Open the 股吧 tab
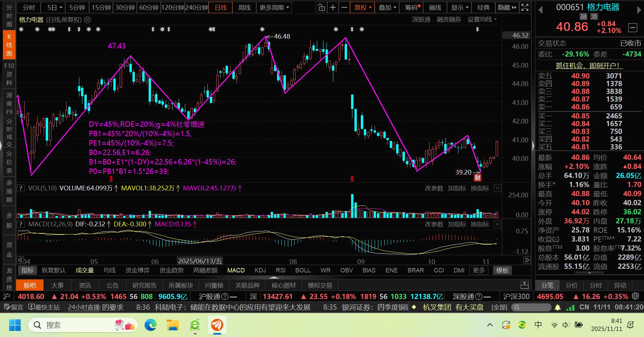 [30, 285]
